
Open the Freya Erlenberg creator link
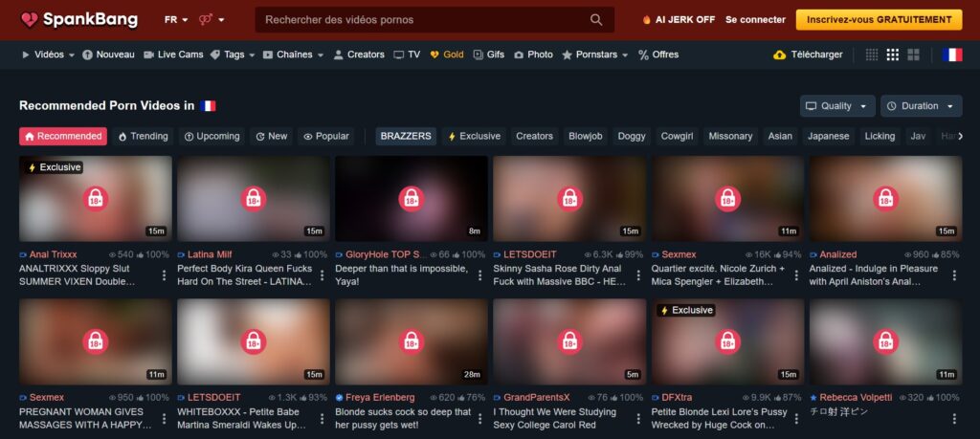click(x=380, y=398)
